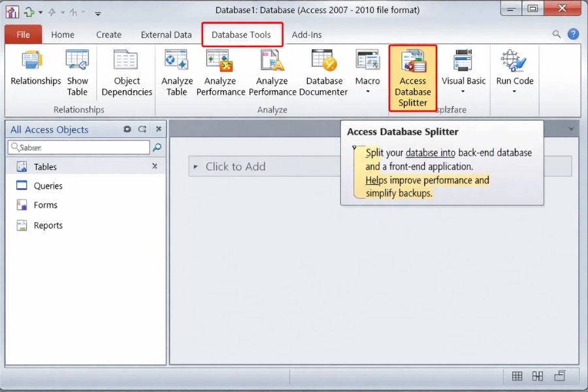Open Object Dependencies
The image size is (588, 392).
coord(127,72)
